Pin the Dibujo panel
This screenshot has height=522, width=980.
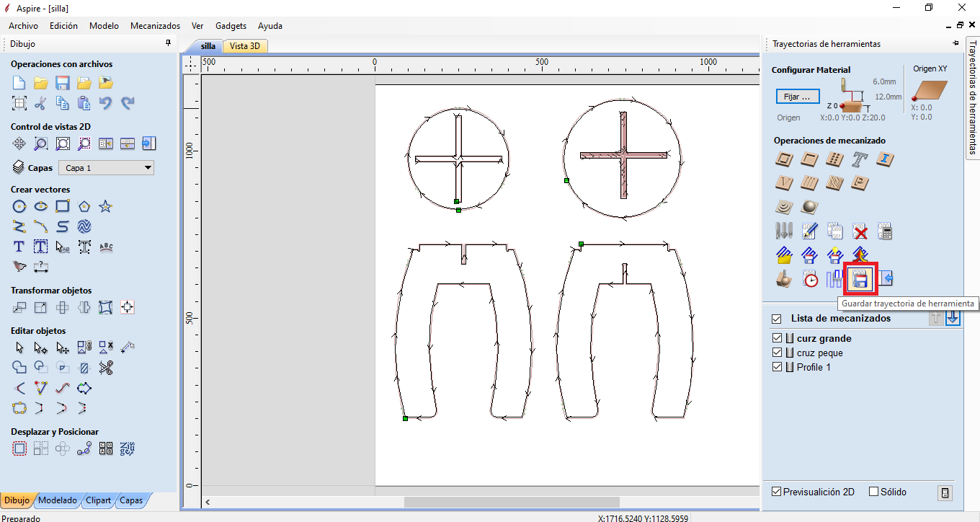tap(169, 43)
